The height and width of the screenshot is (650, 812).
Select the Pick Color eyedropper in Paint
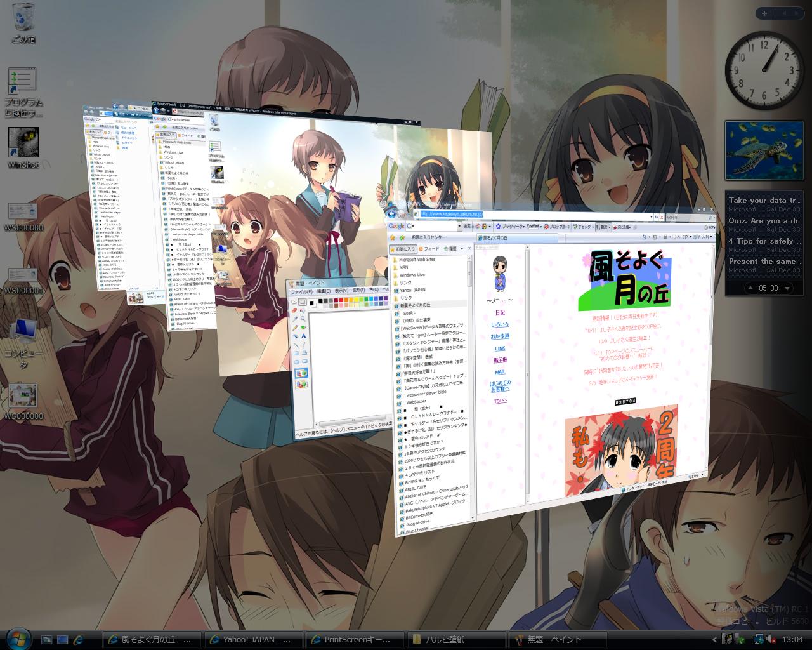click(x=295, y=319)
